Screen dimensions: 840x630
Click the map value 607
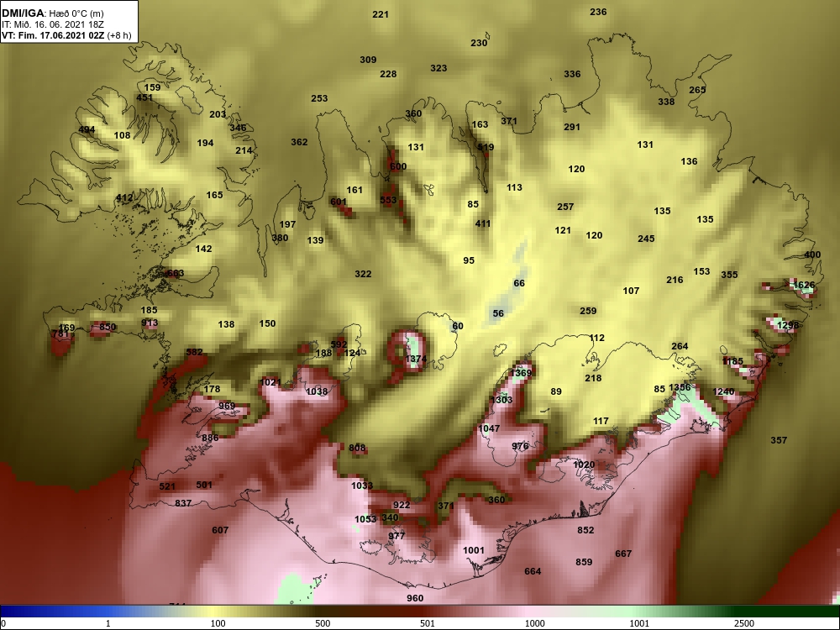pos(220,530)
